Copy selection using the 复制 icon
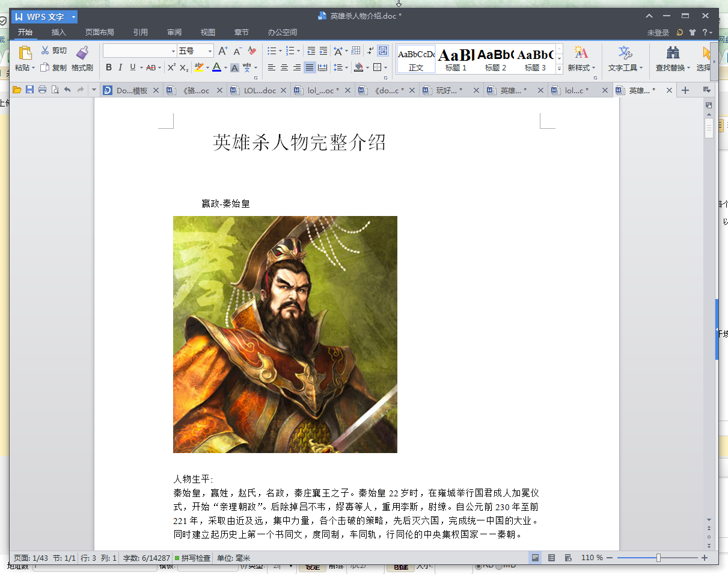 (45, 67)
